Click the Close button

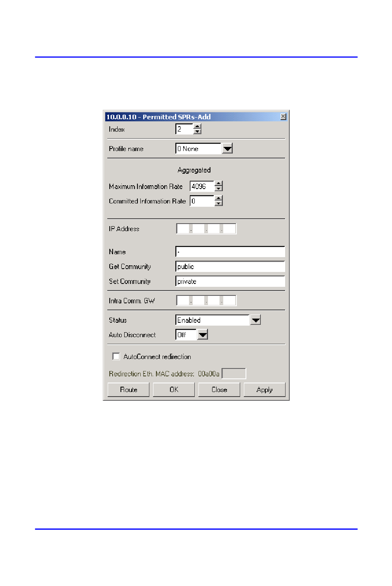click(x=219, y=390)
